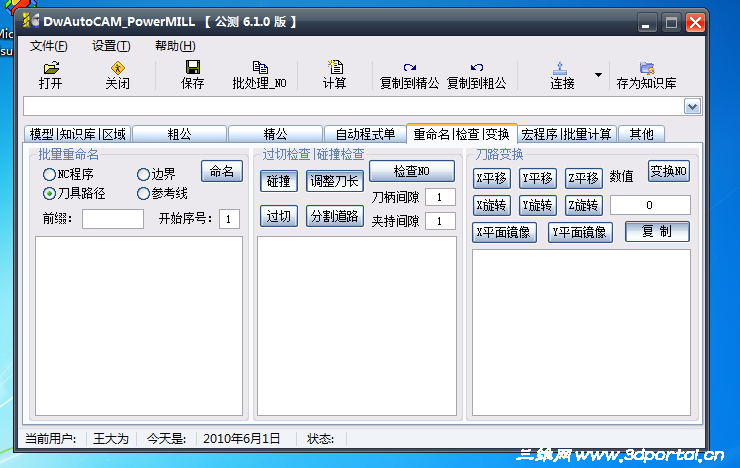Switch to the 粗公 tab
Screen dimensions: 740x468
[180, 134]
